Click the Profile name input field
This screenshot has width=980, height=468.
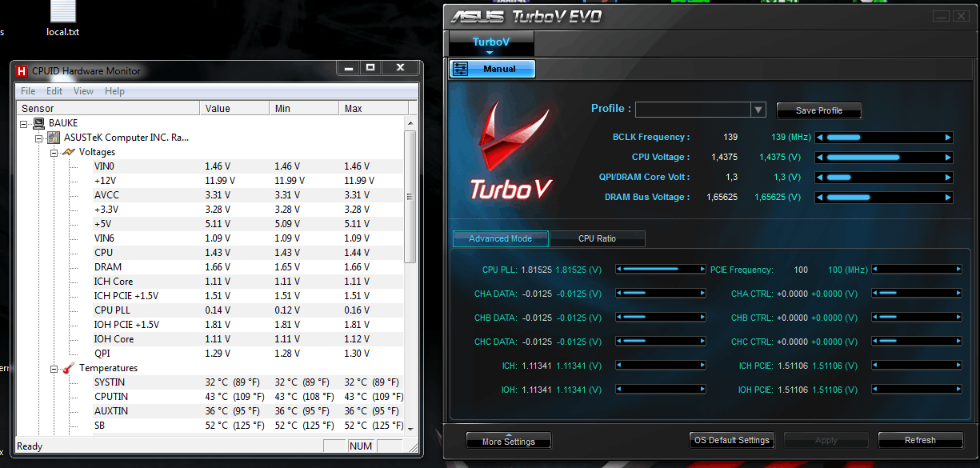693,110
